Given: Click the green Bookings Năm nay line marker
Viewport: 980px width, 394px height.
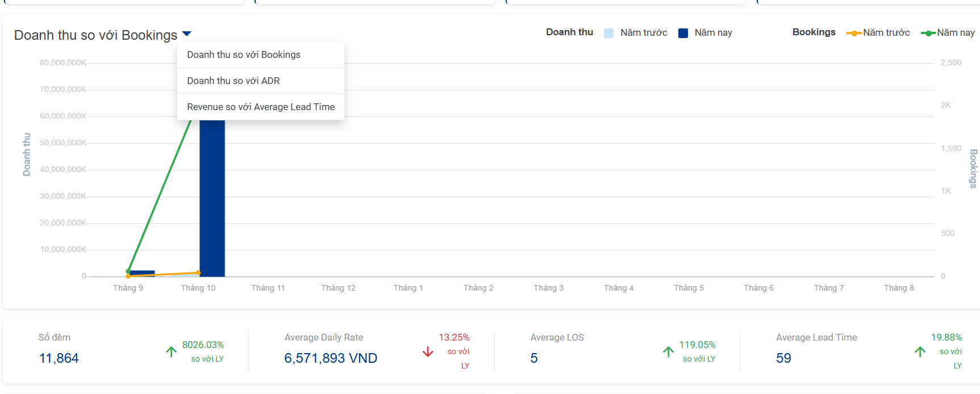Looking at the screenshot, I should [x=928, y=33].
